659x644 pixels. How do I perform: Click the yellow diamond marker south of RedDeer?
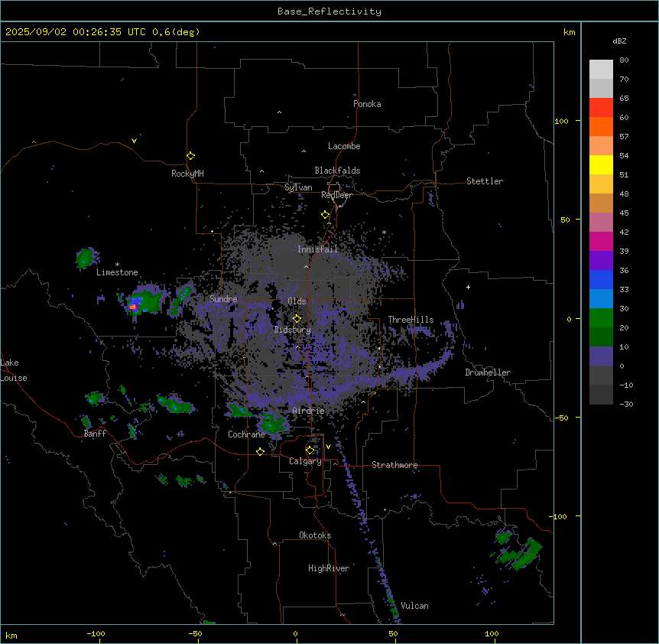pyautogui.click(x=325, y=215)
